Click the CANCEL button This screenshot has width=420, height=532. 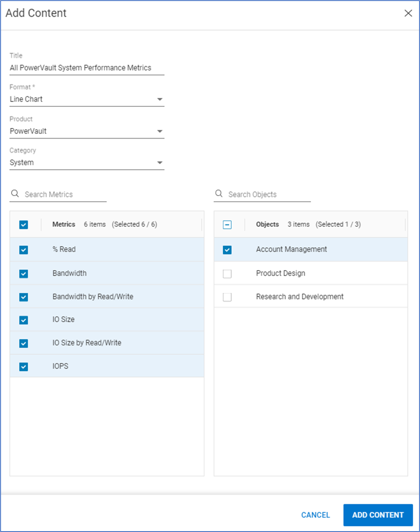[x=315, y=515]
